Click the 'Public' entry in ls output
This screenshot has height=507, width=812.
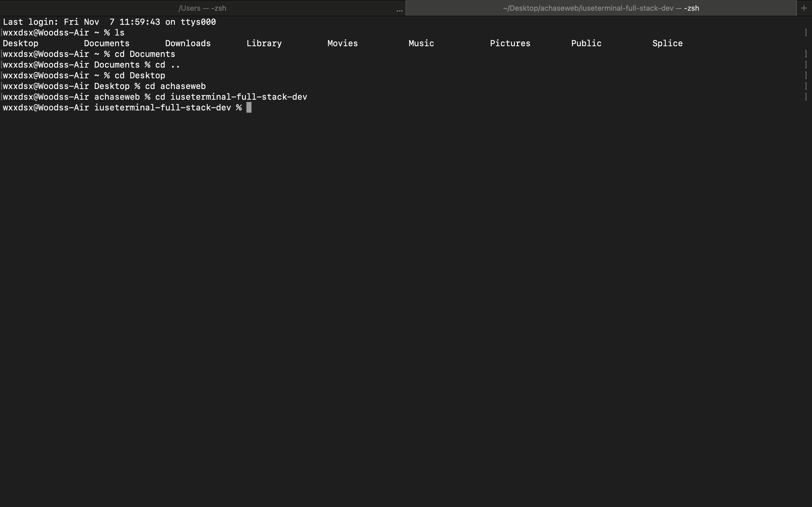click(x=586, y=43)
